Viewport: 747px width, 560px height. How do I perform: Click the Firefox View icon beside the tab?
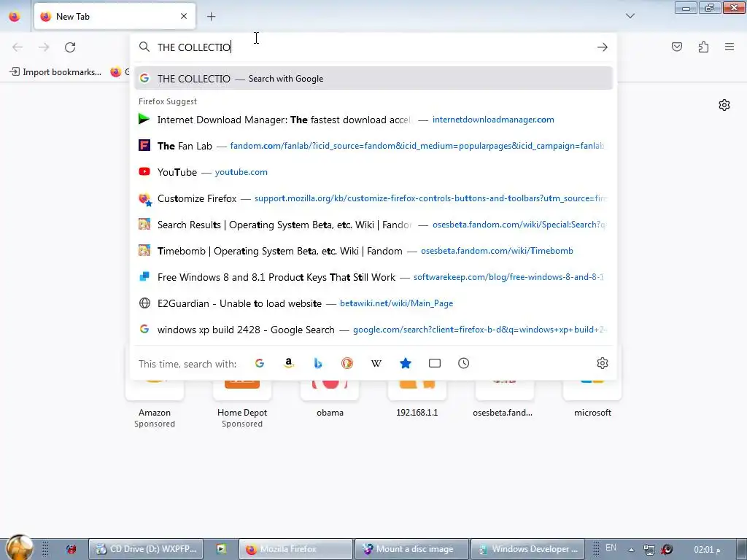coord(15,16)
